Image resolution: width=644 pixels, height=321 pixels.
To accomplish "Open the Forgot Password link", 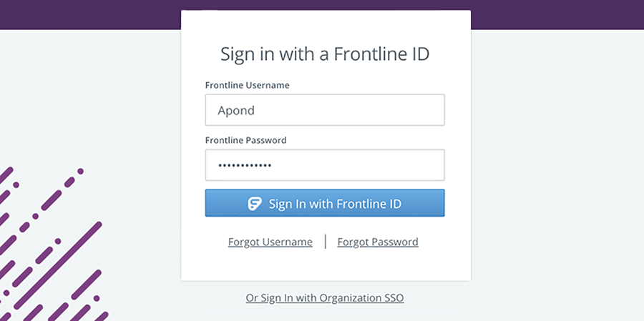I will pyautogui.click(x=378, y=242).
